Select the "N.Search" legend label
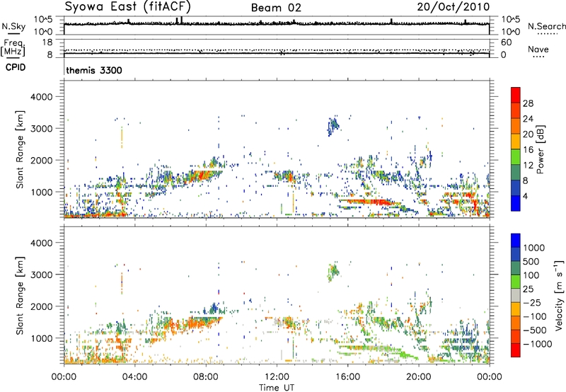This screenshot has height=392, width=566. pyautogui.click(x=547, y=26)
